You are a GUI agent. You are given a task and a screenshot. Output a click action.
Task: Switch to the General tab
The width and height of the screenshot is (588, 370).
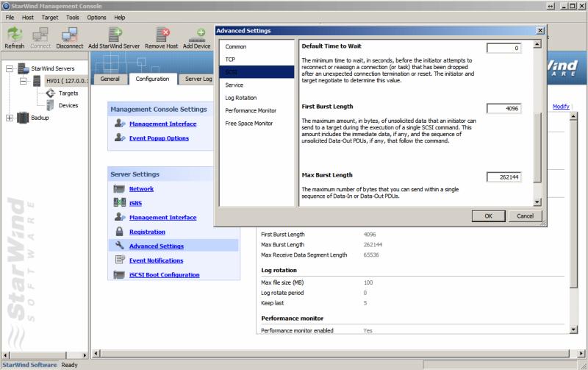(110, 79)
